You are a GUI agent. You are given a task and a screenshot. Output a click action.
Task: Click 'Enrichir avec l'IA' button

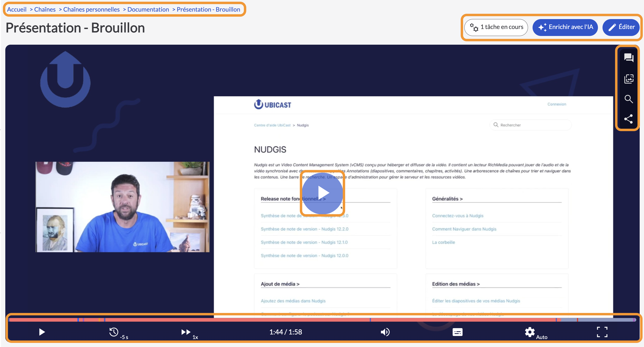pos(565,27)
